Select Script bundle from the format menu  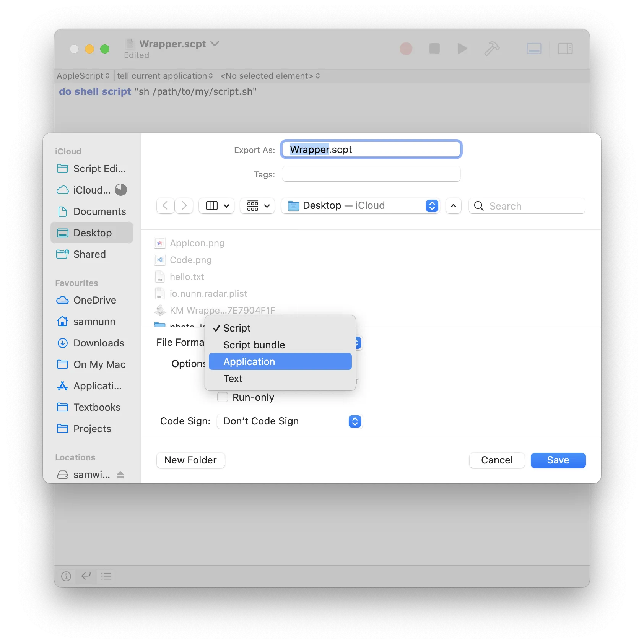254,345
